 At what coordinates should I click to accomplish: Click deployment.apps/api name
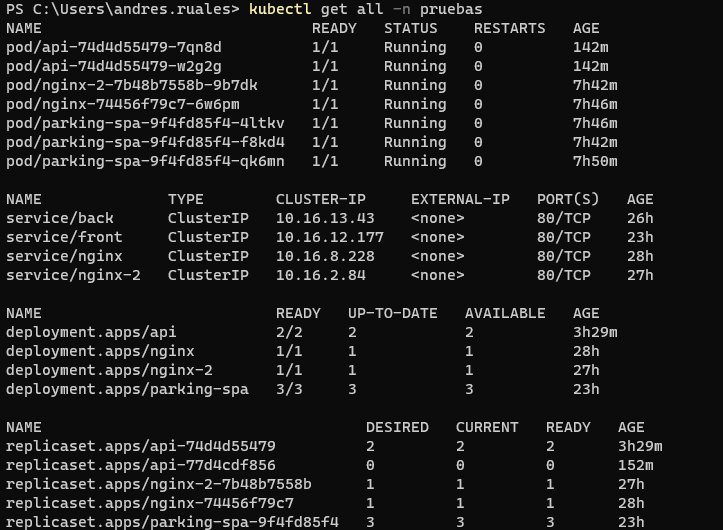click(91, 332)
